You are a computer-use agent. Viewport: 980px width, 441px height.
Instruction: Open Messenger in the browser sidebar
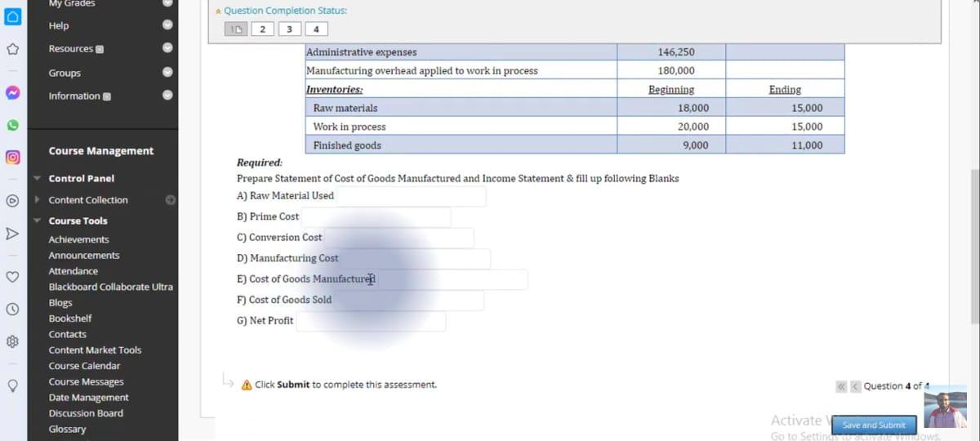pyautogui.click(x=12, y=95)
